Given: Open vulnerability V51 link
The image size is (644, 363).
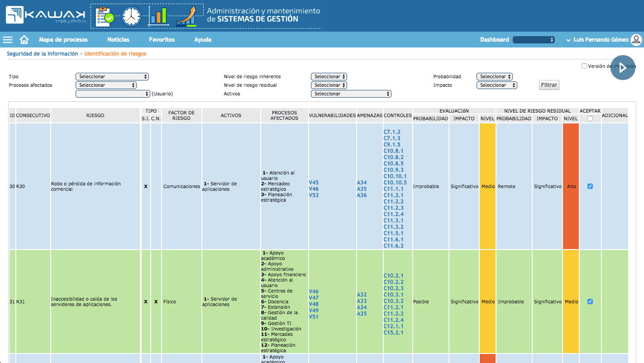Looking at the screenshot, I should (x=314, y=317).
